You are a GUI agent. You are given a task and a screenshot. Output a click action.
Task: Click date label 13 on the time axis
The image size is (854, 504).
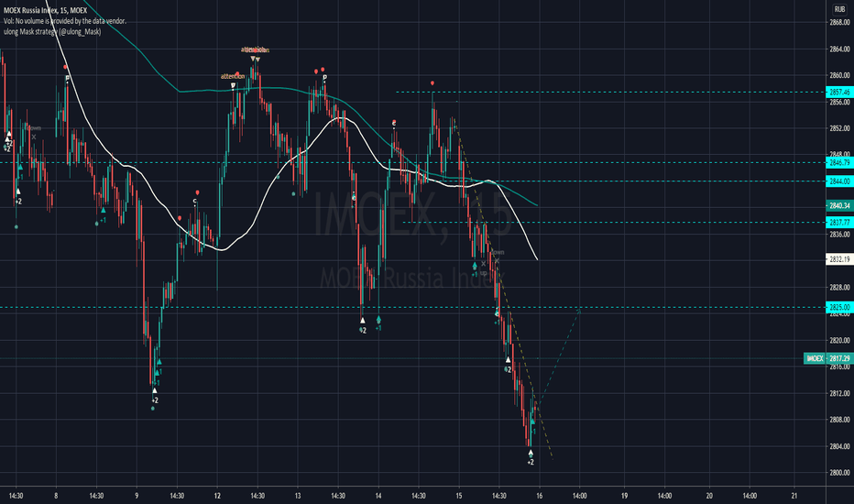tap(298, 496)
